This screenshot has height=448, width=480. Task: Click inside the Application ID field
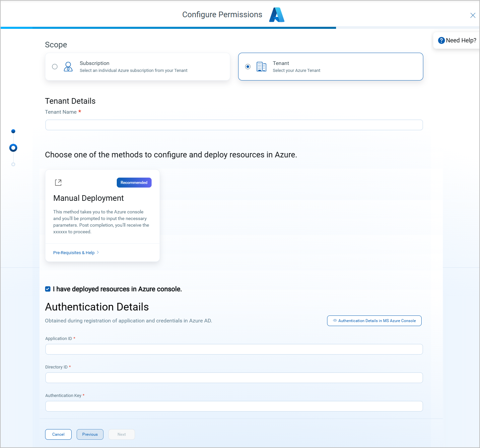(234, 349)
